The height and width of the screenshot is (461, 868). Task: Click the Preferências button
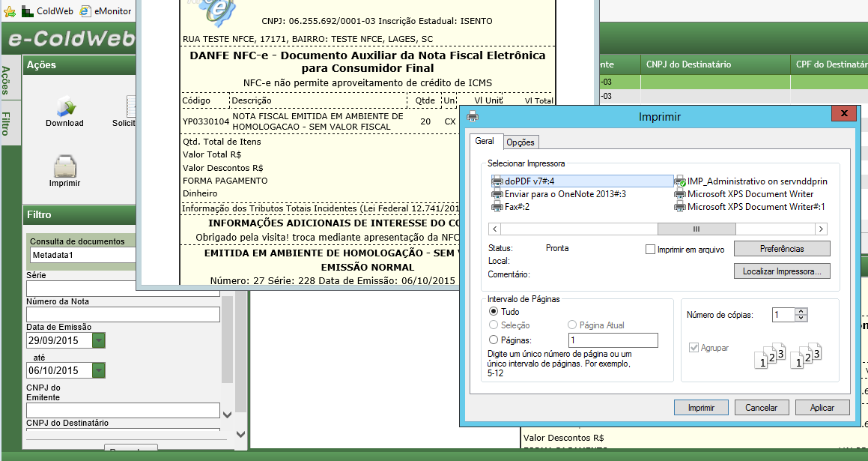pyautogui.click(x=782, y=248)
